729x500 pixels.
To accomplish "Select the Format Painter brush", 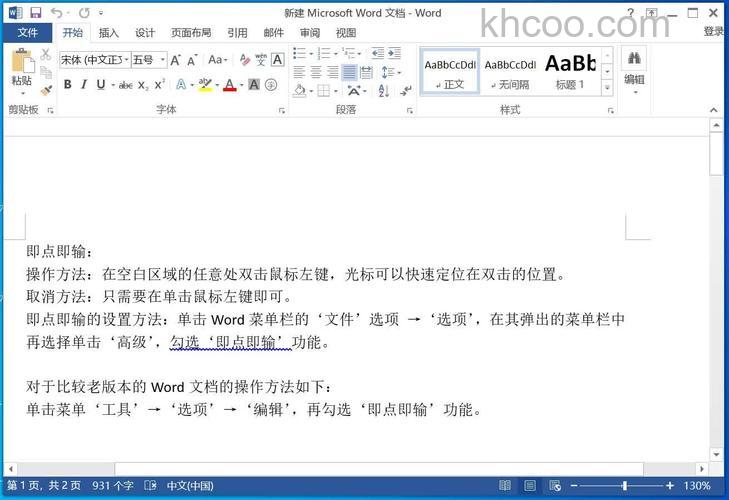I will [x=46, y=90].
